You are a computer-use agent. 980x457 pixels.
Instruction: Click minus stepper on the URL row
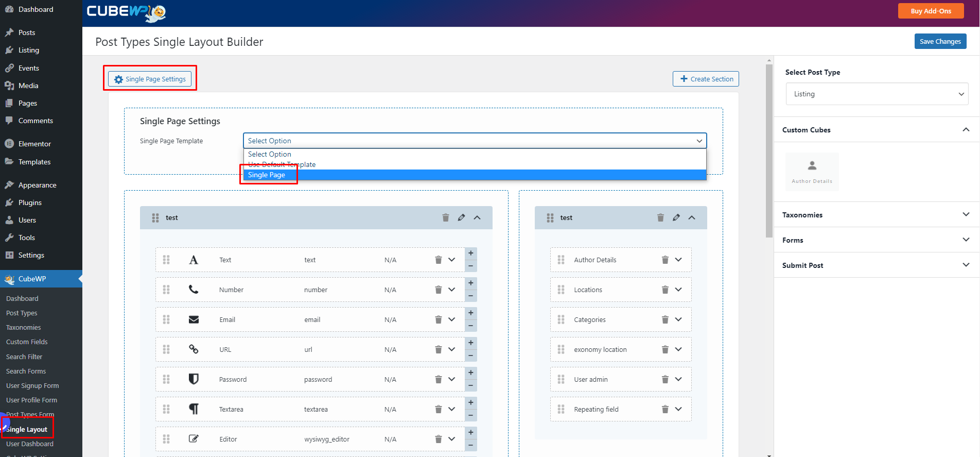pyautogui.click(x=471, y=356)
